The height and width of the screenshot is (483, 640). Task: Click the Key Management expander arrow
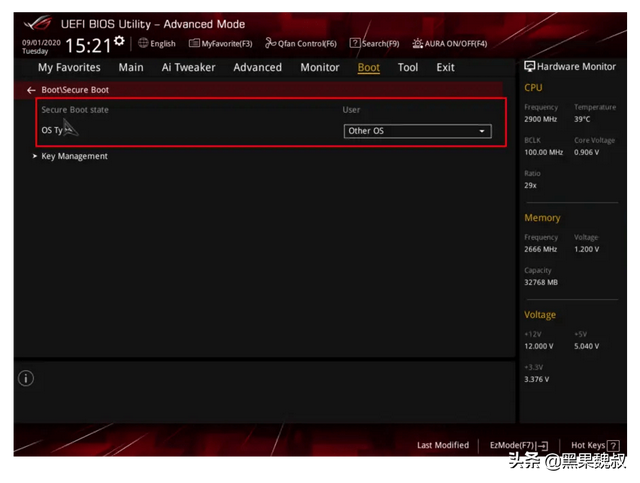tap(35, 156)
